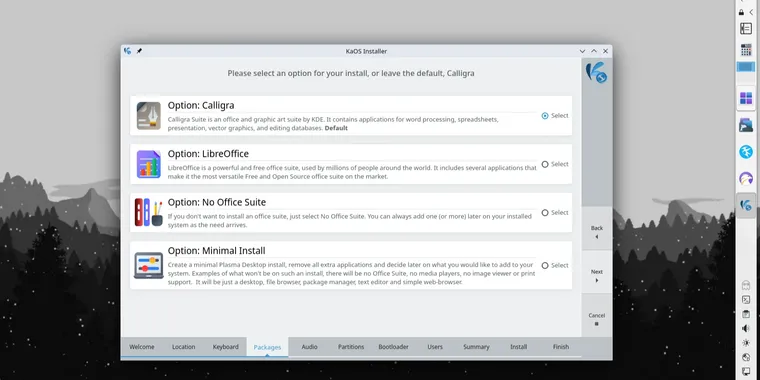Viewport: 760px width, 380px height.
Task: Click the show desktop icon at panel bottom
Action: tap(746, 372)
